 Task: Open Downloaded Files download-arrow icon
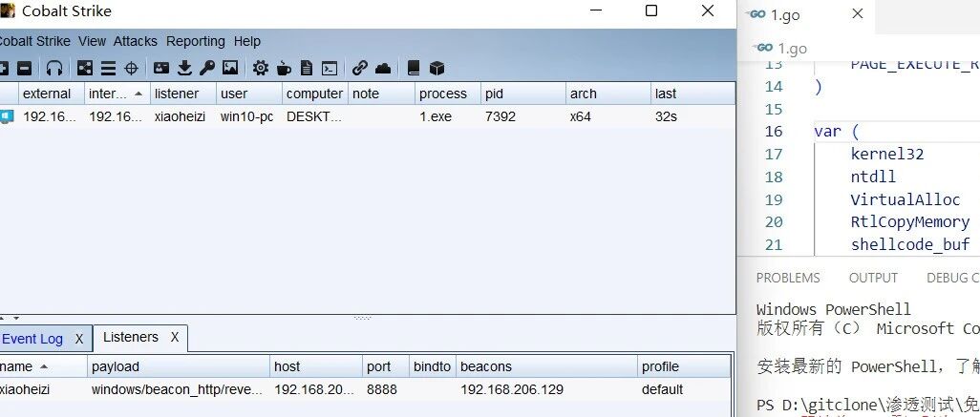pyautogui.click(x=184, y=68)
